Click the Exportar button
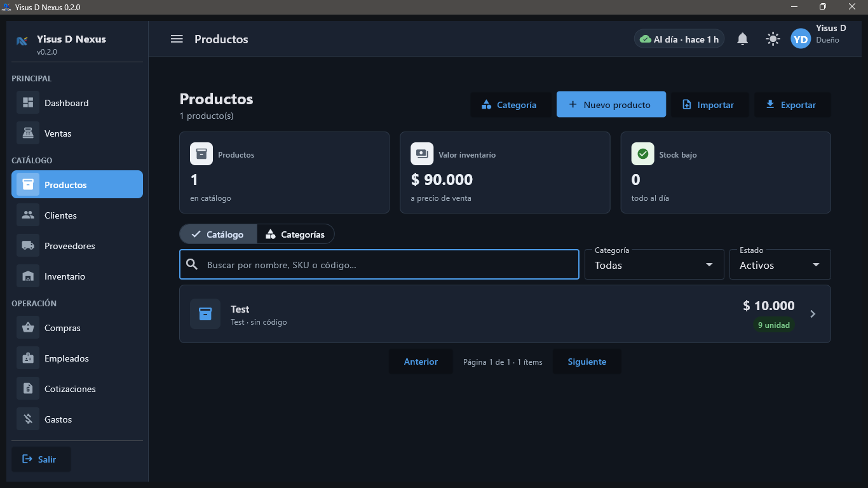The image size is (868, 488). point(792,105)
